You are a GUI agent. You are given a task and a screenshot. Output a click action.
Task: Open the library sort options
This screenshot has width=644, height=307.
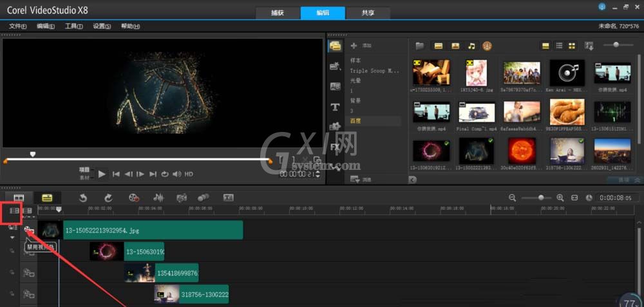click(x=589, y=46)
